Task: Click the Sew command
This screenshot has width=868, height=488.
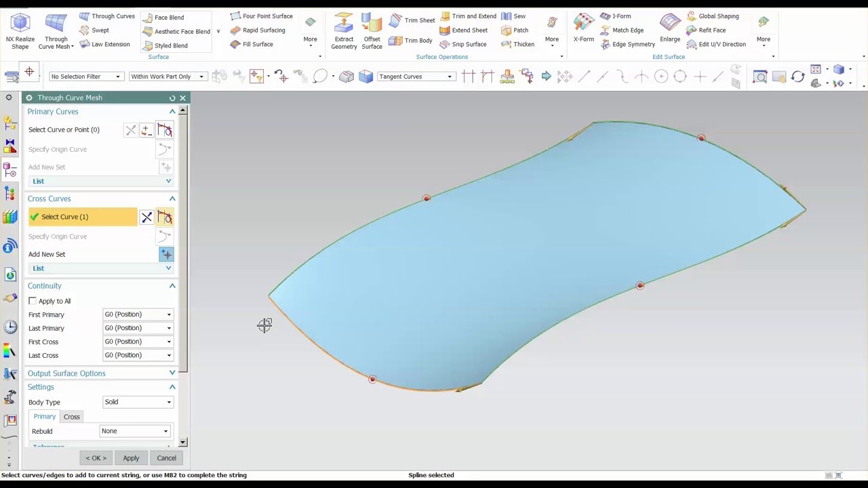Action: point(513,16)
